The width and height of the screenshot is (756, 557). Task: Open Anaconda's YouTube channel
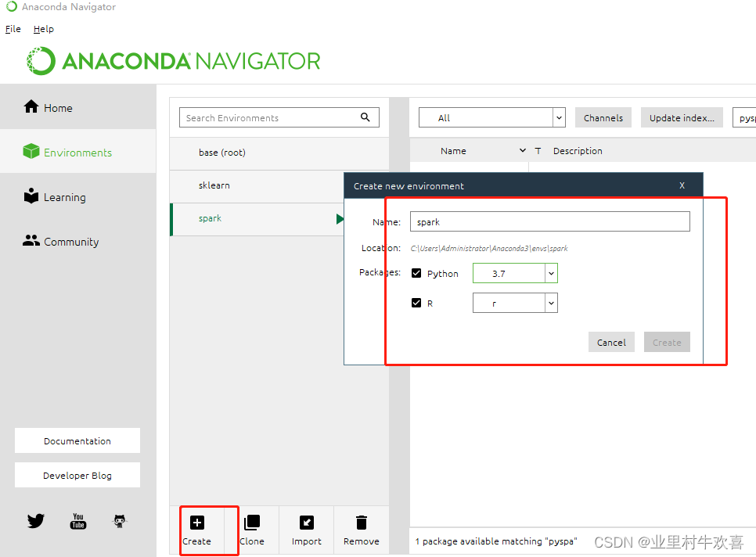click(x=77, y=520)
